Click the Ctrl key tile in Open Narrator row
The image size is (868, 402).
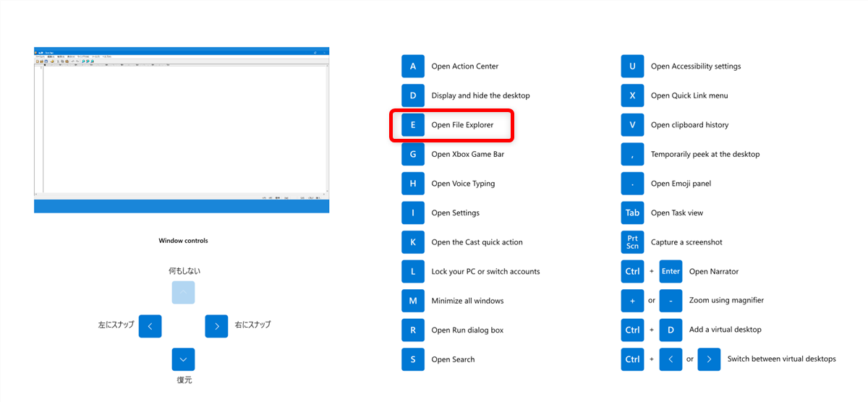click(632, 271)
